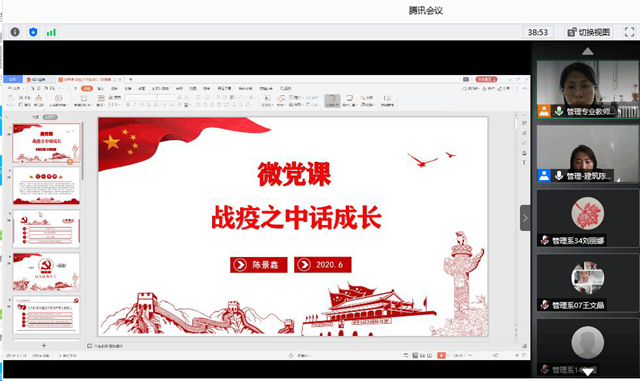Click the 38:53 meeting timer

point(538,32)
